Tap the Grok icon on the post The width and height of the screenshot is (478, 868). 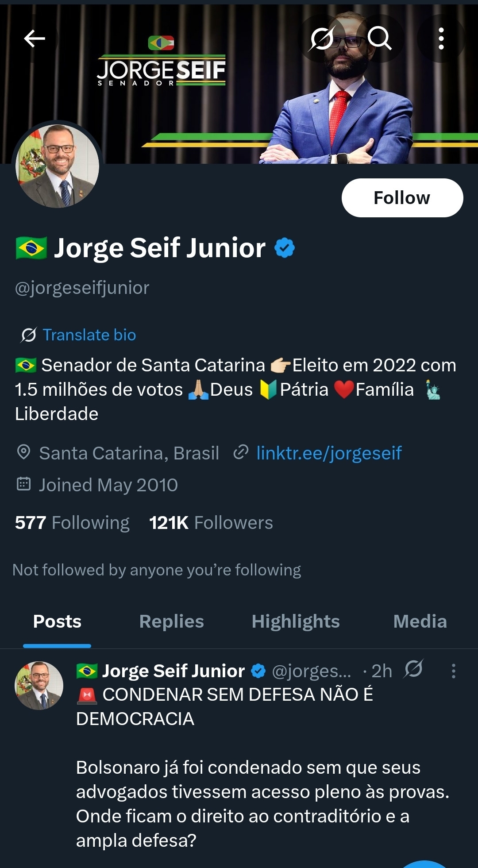coord(413,670)
